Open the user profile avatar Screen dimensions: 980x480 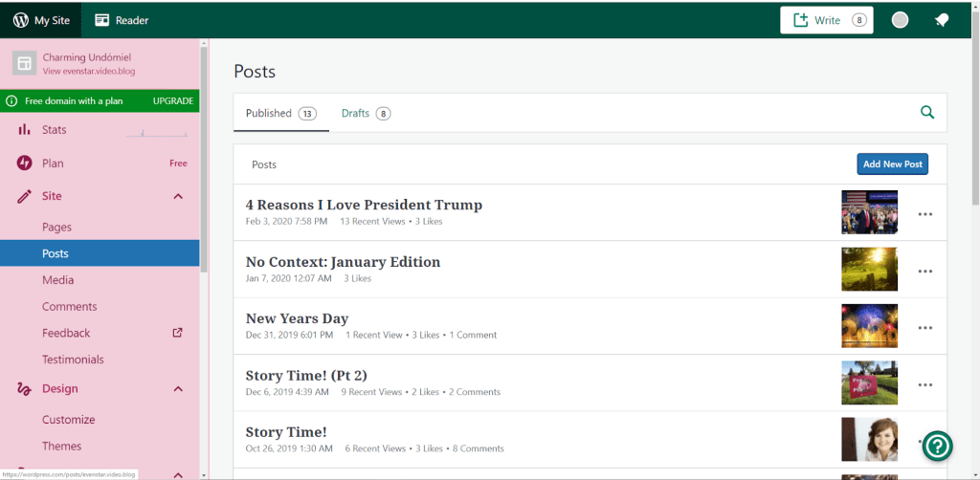[900, 20]
